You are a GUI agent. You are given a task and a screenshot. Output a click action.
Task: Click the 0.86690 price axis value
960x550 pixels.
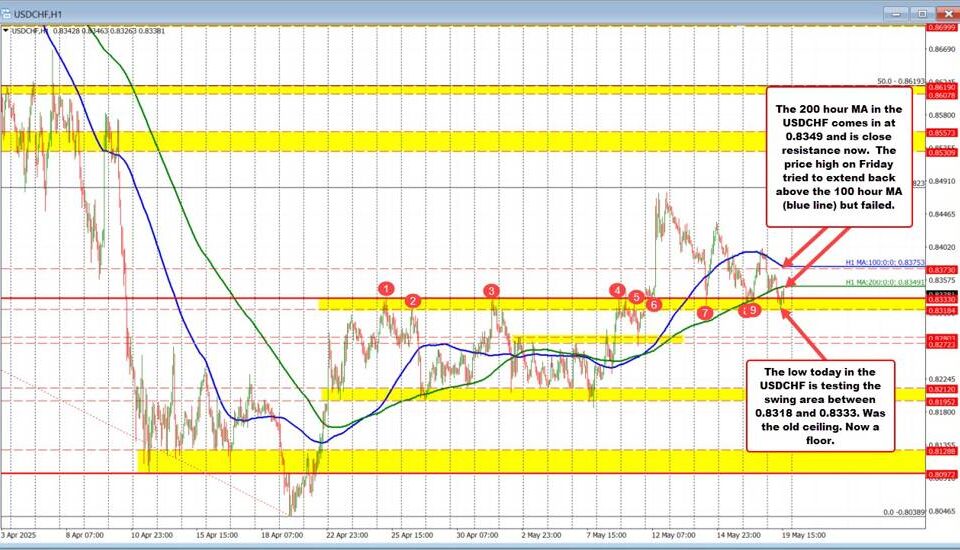tap(942, 49)
